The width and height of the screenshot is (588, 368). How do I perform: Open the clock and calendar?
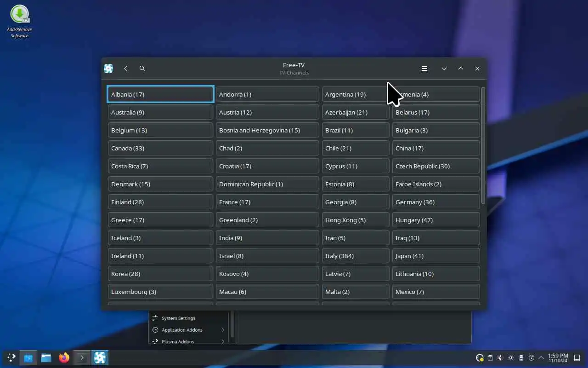pos(558,358)
